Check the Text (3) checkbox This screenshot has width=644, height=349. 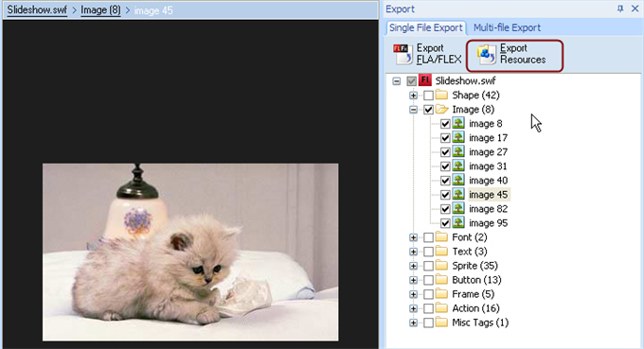[x=428, y=252]
